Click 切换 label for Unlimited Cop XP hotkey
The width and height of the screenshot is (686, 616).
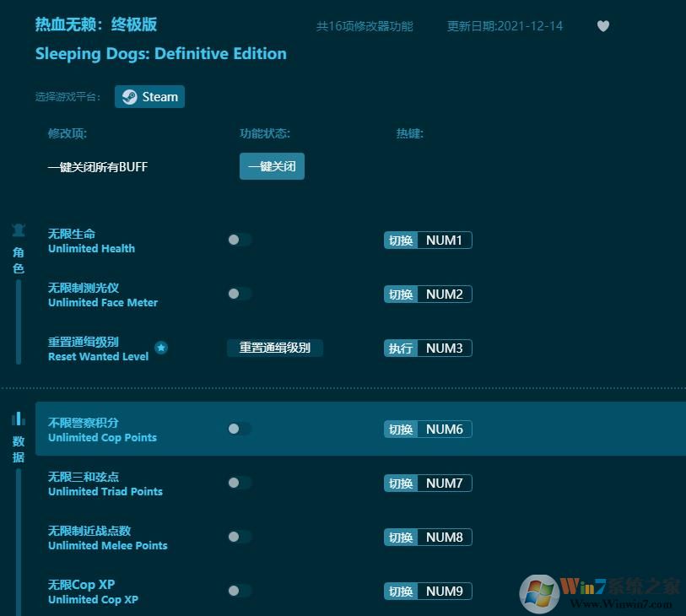[401, 591]
